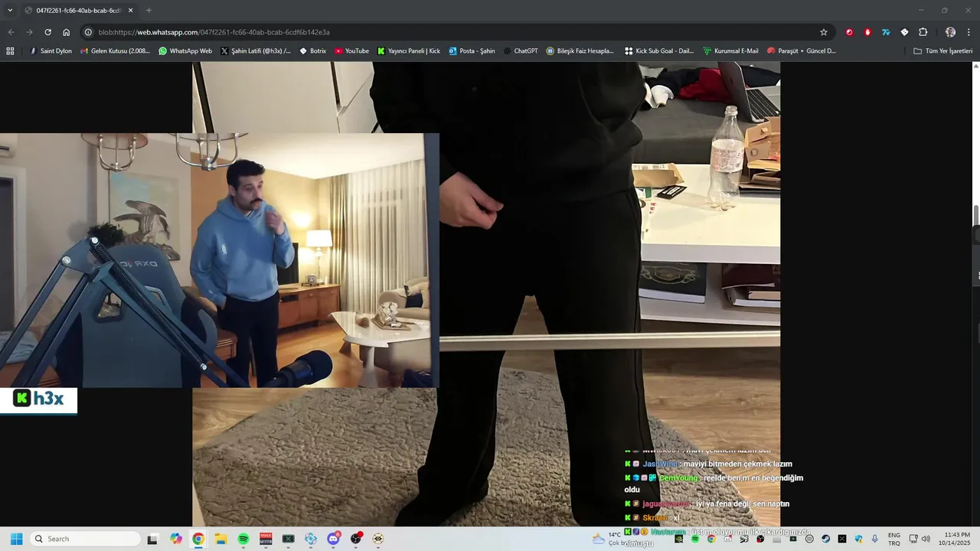This screenshot has height=551, width=980.
Task: Open the Kick Sub Goal bookmark
Action: click(659, 51)
